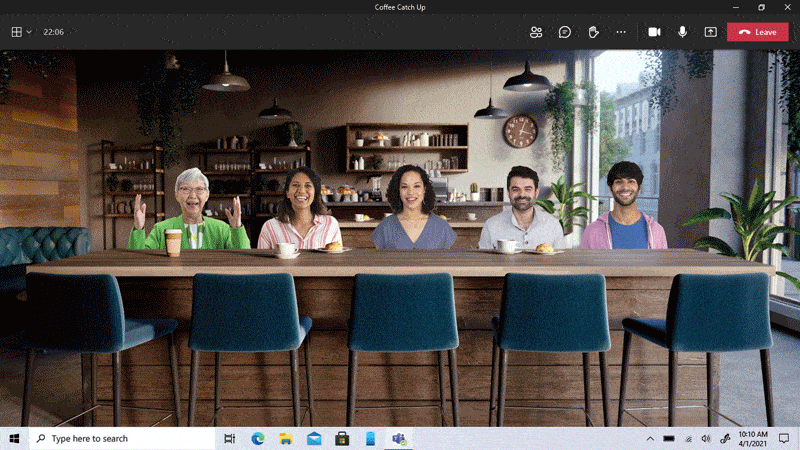Leave the meeting
The width and height of the screenshot is (800, 450).
(757, 32)
